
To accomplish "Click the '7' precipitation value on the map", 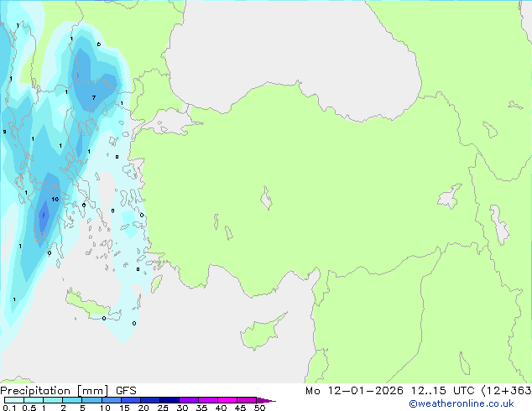I will click(x=94, y=97).
